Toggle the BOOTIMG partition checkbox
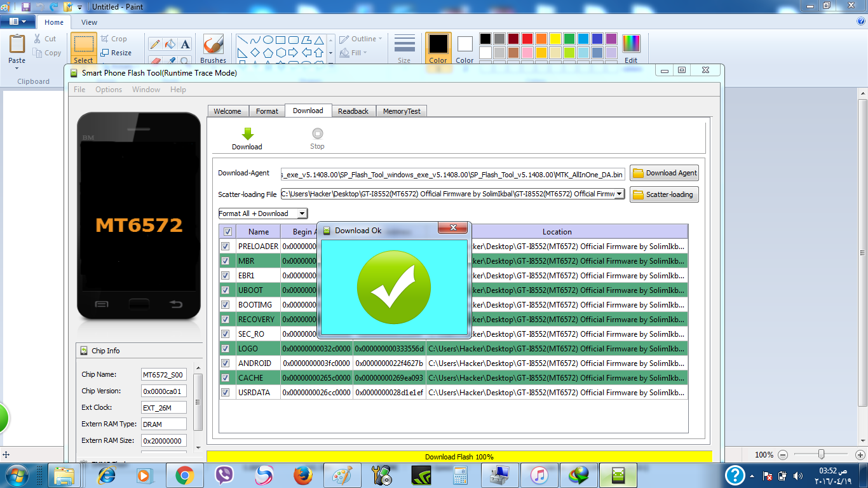This screenshot has width=868, height=488. click(225, 305)
